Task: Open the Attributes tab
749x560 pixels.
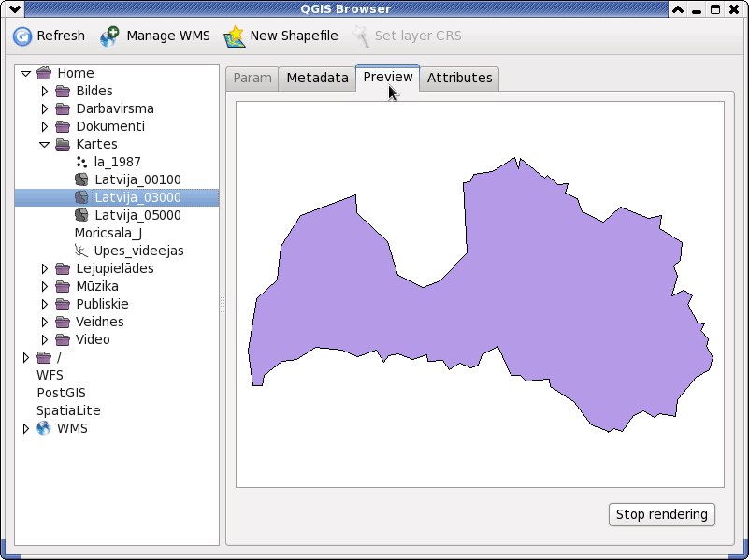Action: pos(459,79)
